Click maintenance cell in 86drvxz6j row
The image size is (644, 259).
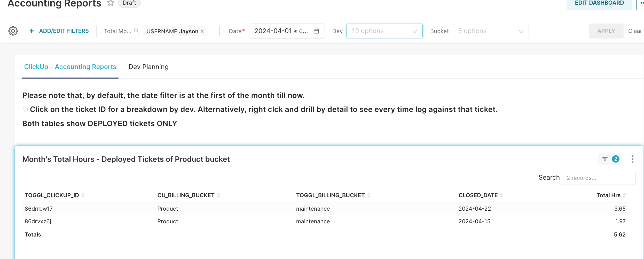click(313, 222)
